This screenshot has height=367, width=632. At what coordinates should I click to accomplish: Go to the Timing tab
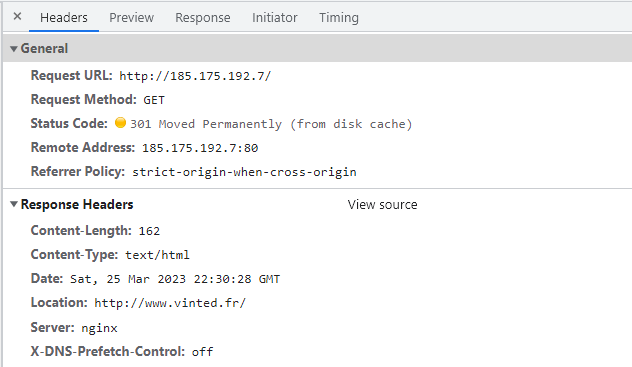339,18
